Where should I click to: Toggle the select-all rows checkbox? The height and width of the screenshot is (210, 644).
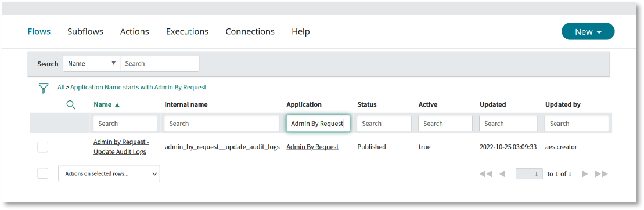pyautogui.click(x=43, y=173)
